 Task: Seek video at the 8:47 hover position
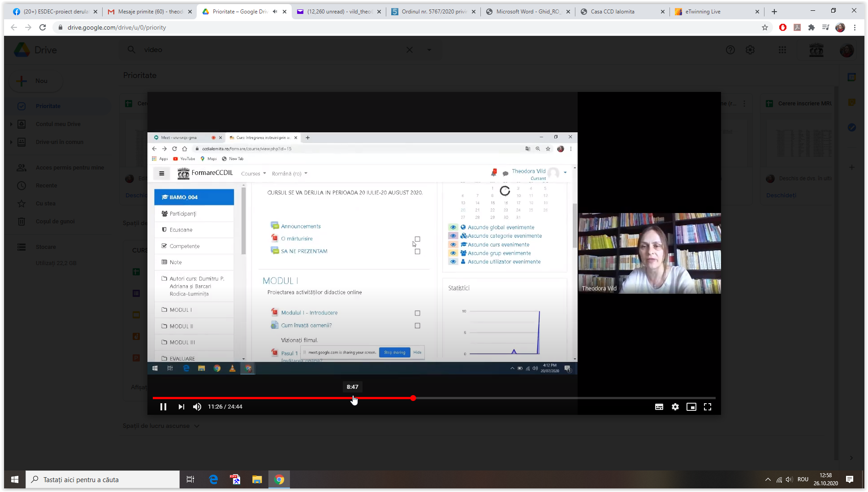click(x=353, y=398)
